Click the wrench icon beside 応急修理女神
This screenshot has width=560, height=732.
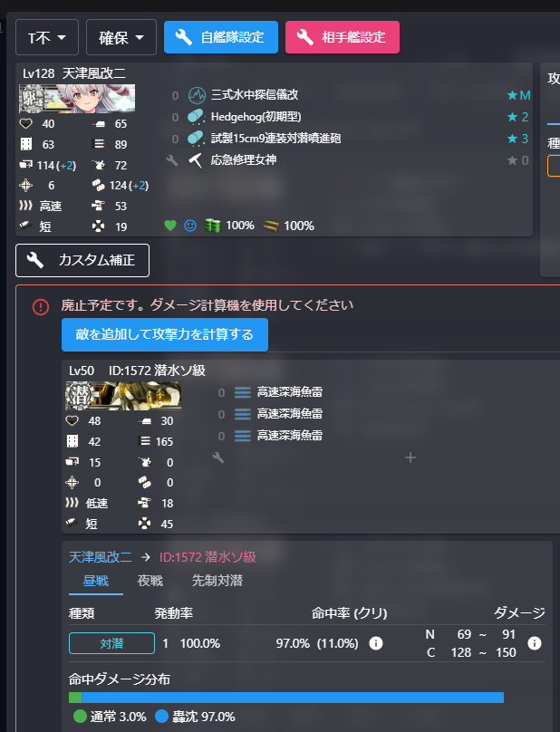tap(172, 160)
